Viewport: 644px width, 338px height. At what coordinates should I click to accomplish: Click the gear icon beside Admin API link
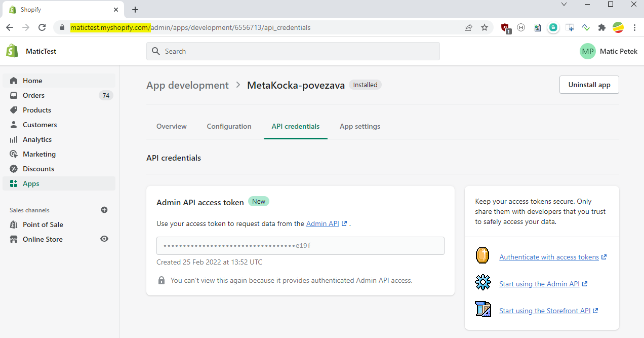[483, 282]
